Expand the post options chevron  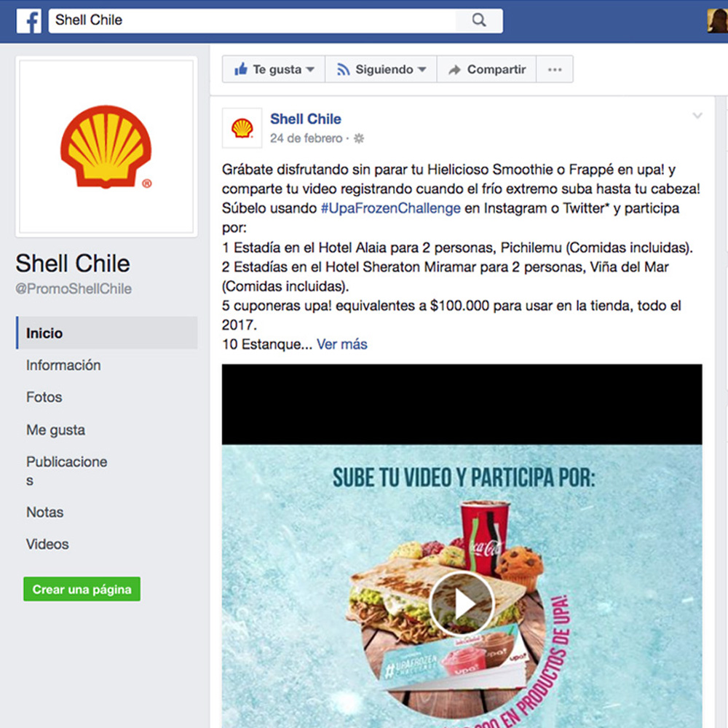click(x=697, y=116)
